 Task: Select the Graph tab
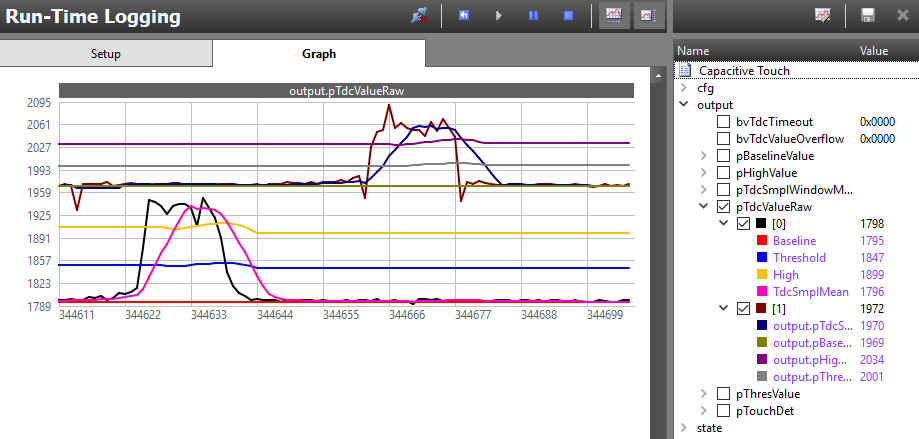pyautogui.click(x=319, y=54)
